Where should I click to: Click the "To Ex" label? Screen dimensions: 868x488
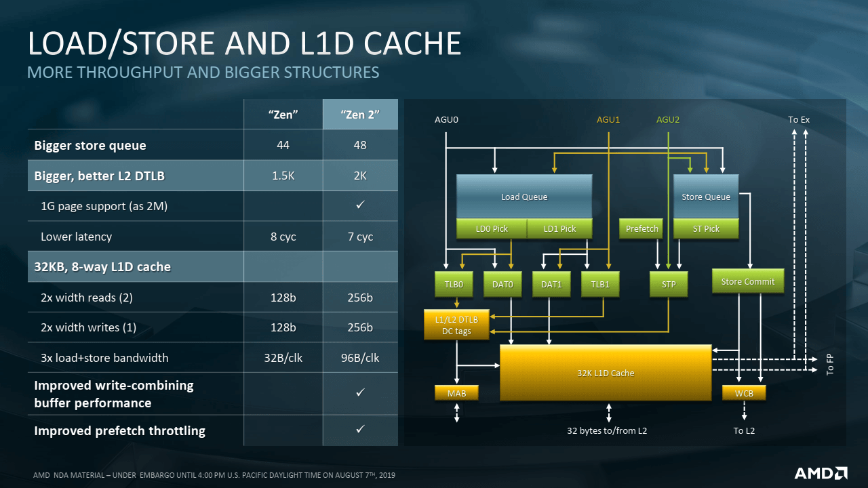[799, 120]
